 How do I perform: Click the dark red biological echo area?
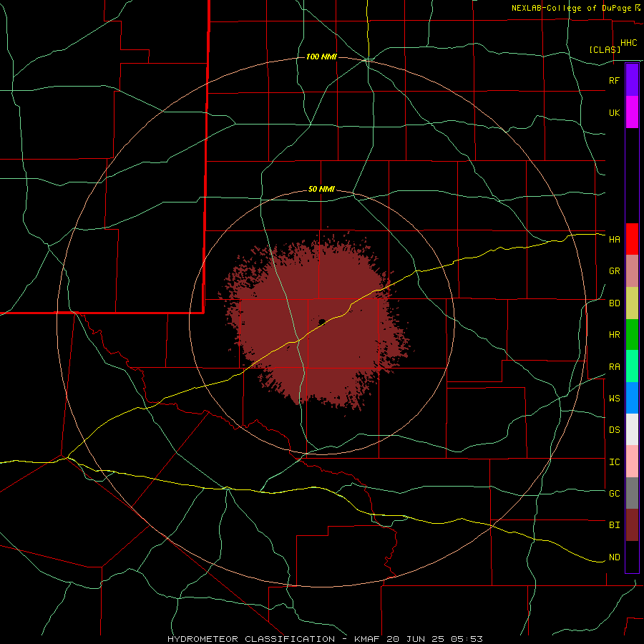click(316, 324)
